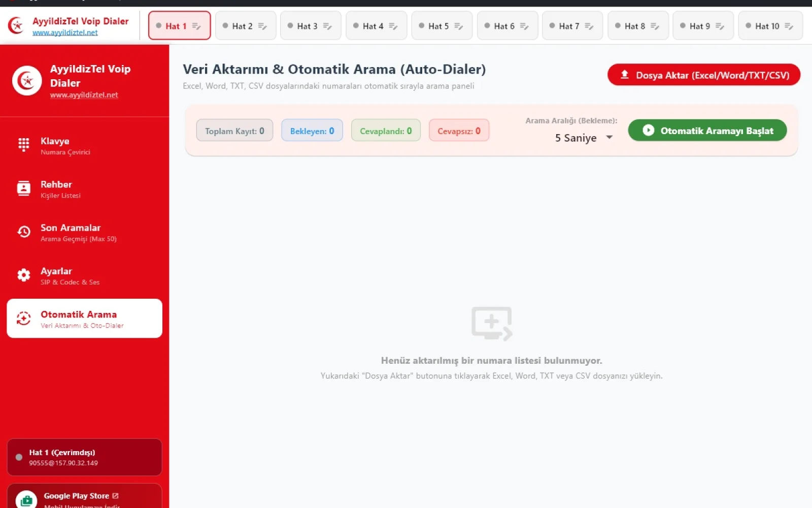
Task: Click Dosya Aktar (Excel/Word/TXT/CSV) button
Action: [703, 75]
